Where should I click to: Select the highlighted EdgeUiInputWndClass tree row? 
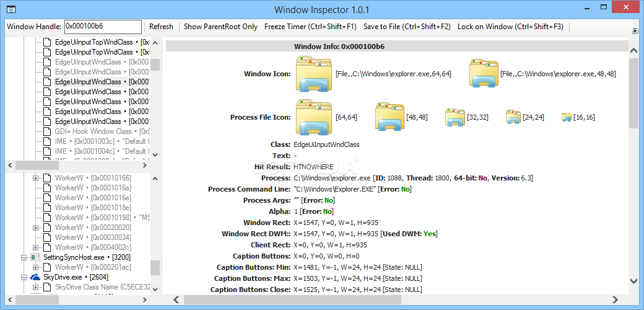(102, 82)
